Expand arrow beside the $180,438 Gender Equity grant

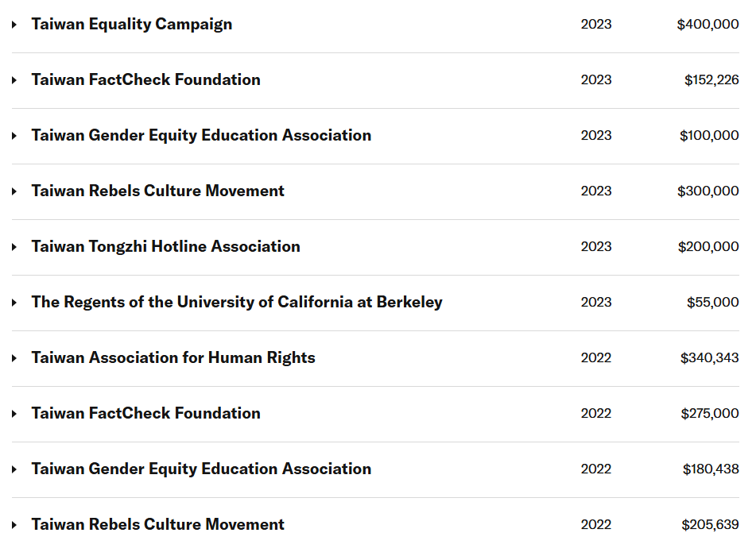coord(14,469)
